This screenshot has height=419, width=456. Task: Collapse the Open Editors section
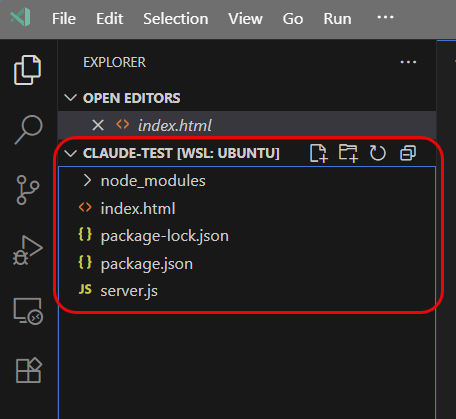[70, 98]
